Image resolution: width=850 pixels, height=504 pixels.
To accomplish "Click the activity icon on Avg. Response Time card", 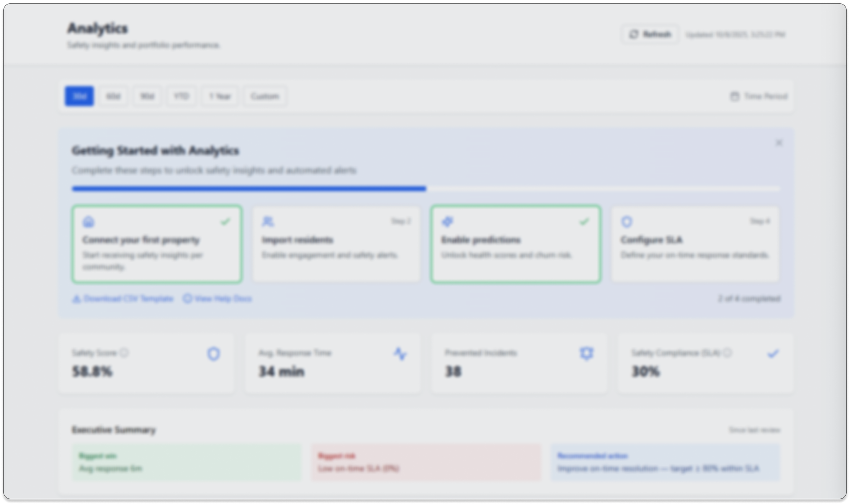I will tap(401, 354).
